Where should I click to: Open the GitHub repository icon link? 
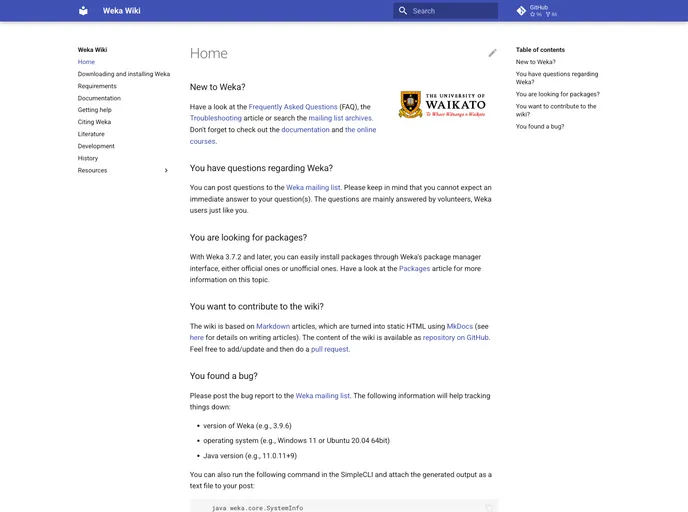click(521, 11)
